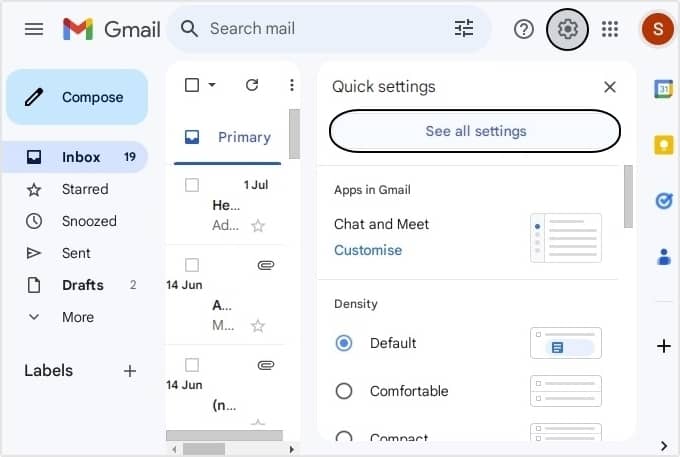Show search options filter icon

(x=464, y=29)
